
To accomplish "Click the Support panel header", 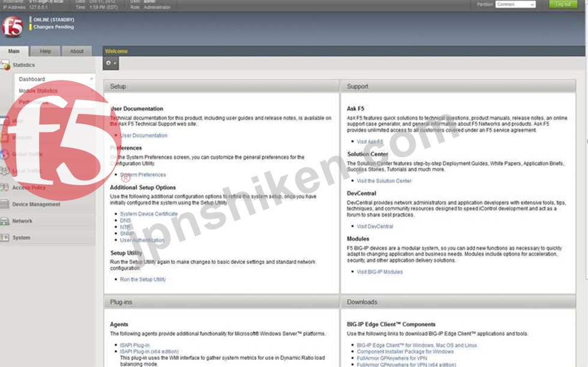I will pyautogui.click(x=458, y=86).
